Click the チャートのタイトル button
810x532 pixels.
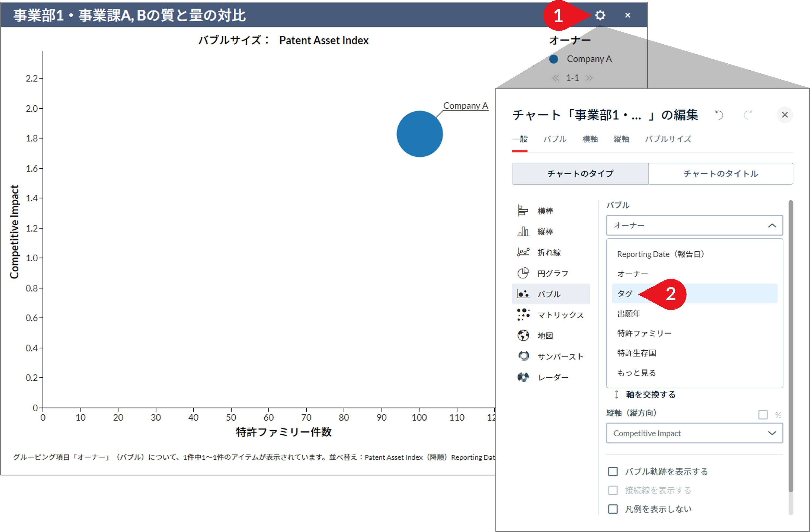coord(721,174)
